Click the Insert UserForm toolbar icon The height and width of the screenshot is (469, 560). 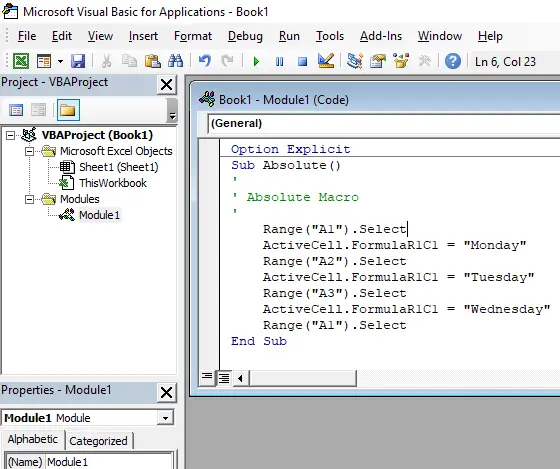coord(44,61)
